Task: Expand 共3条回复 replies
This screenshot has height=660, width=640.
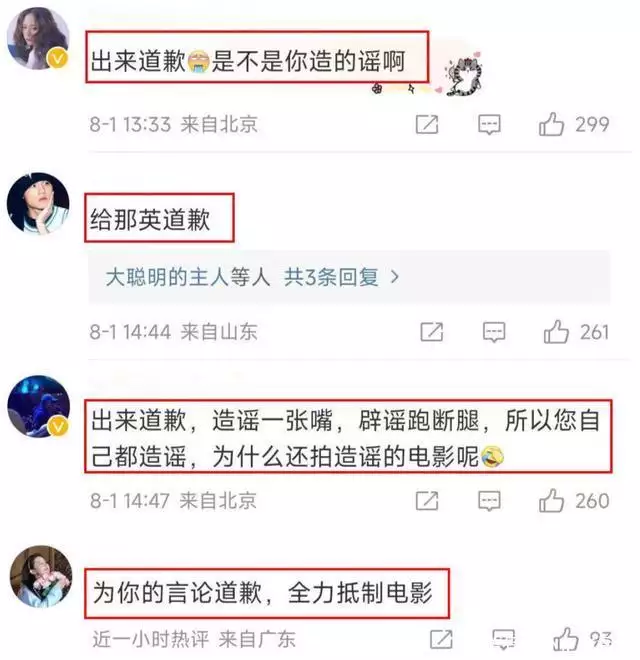Action: pos(341,277)
